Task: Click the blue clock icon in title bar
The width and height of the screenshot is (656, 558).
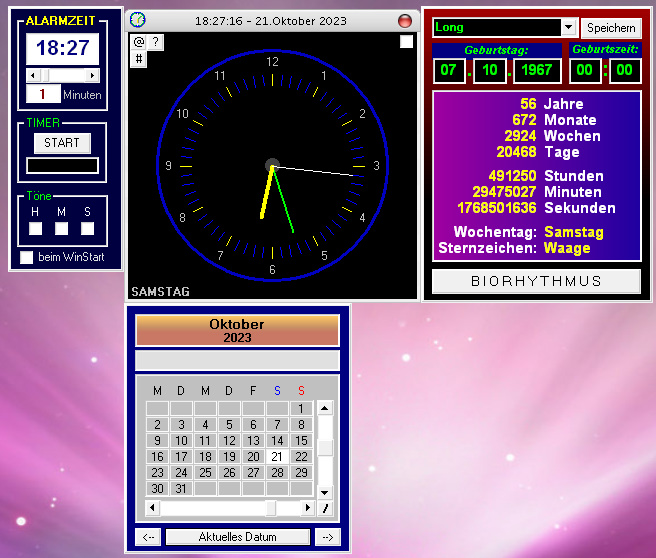Action: pyautogui.click(x=137, y=20)
